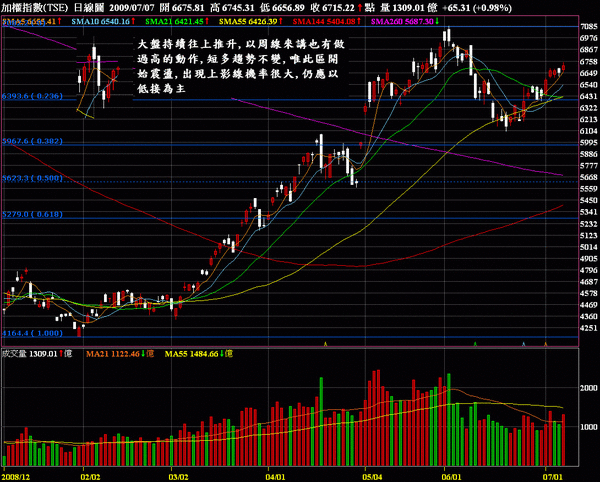600x482 pixels.
Task: Click the high price 6745.31
Action: pyautogui.click(x=238, y=7)
